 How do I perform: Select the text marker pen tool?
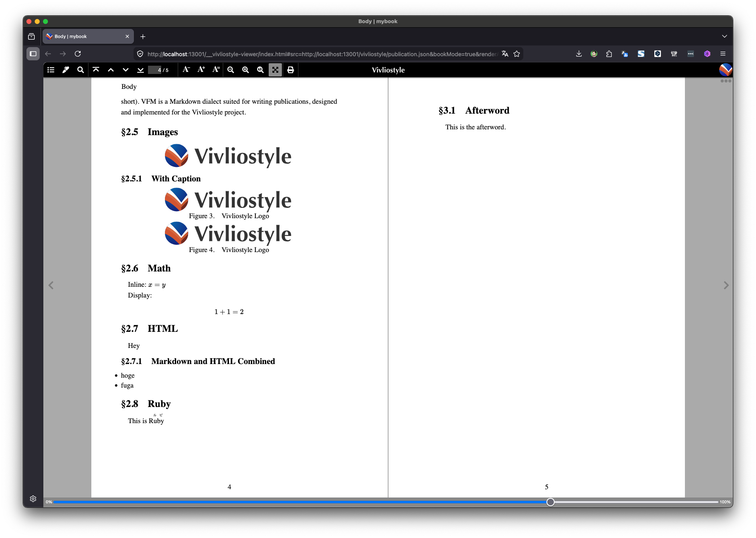tap(66, 70)
